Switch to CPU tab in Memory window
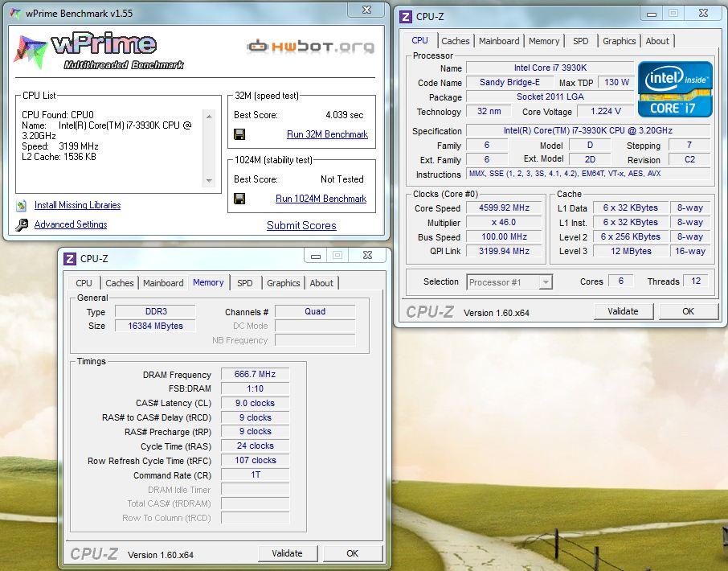The height and width of the screenshot is (571, 728). (84, 283)
